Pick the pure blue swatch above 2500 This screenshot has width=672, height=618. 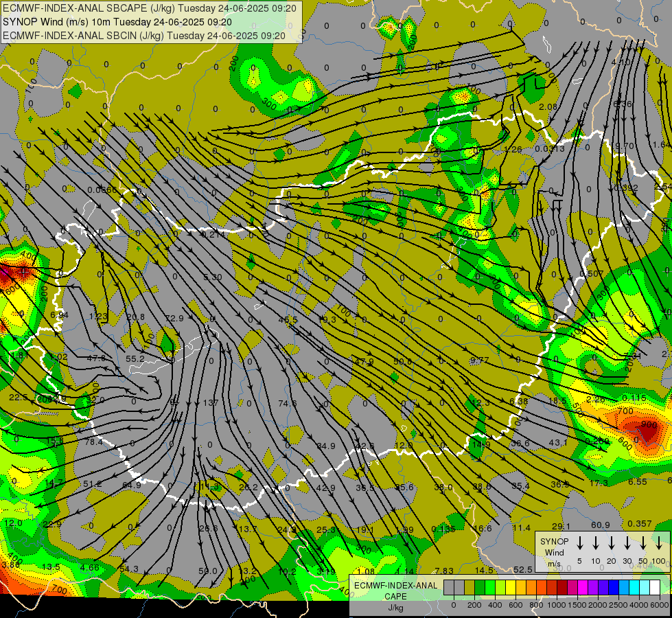tap(613, 588)
